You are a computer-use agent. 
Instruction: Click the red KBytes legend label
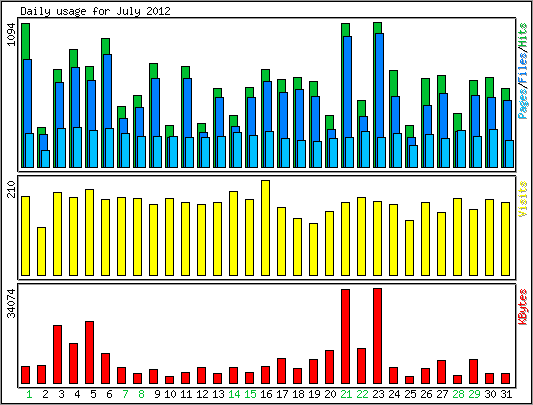523,307
